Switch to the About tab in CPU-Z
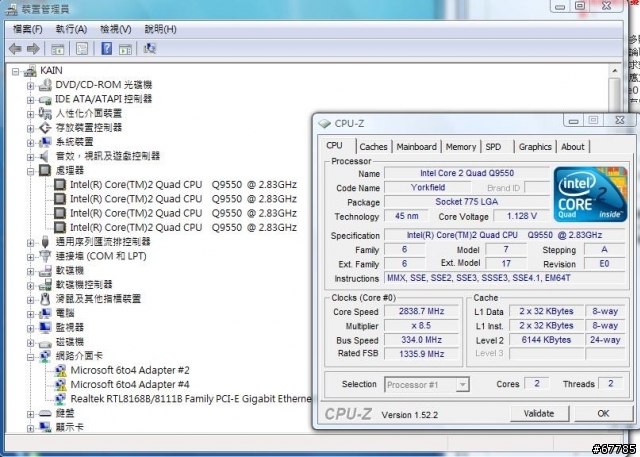This screenshot has width=640, height=457. pyautogui.click(x=573, y=147)
